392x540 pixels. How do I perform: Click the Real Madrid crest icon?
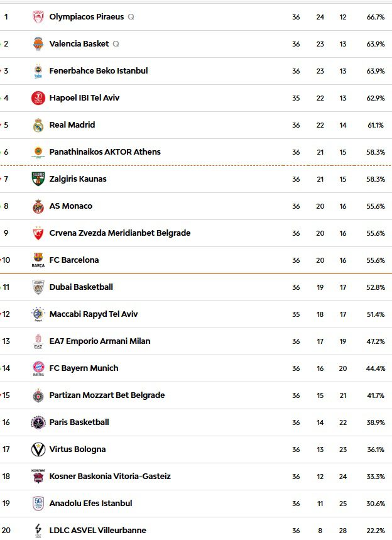[37, 124]
